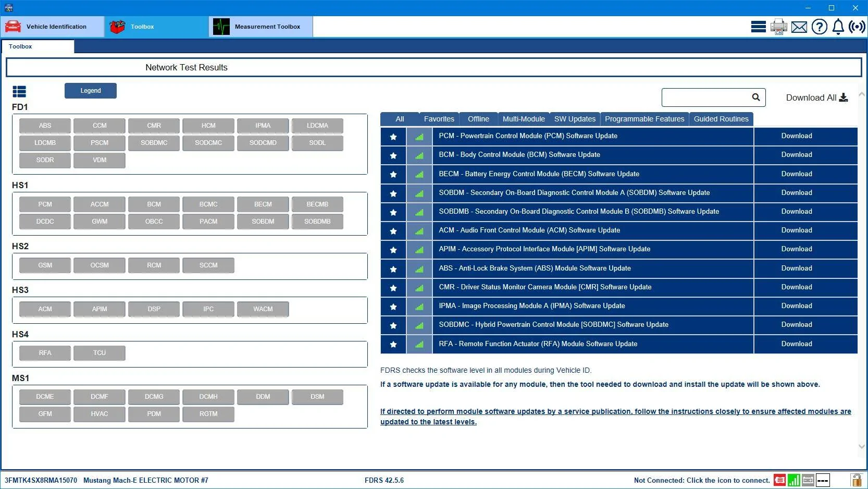The height and width of the screenshot is (489, 868).
Task: Open the hamburger menu icon in top toolbar
Action: pyautogui.click(x=758, y=27)
